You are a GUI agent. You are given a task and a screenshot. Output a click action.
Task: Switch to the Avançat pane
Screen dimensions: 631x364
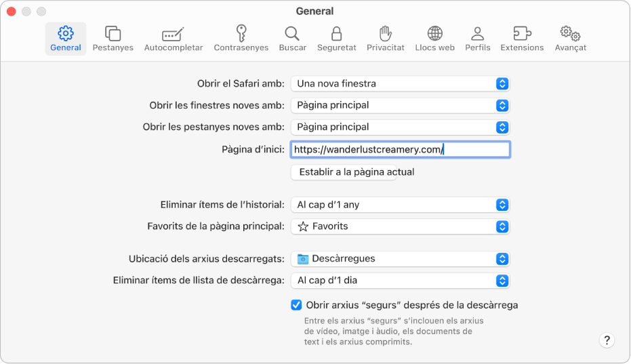click(x=570, y=38)
